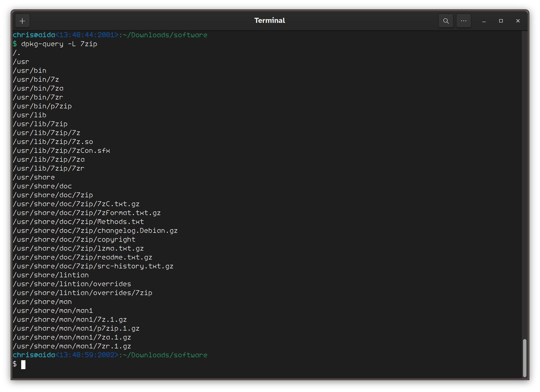This screenshot has height=392, width=540.
Task: Click the /usr/bin/7za output entry
Action: coord(38,88)
